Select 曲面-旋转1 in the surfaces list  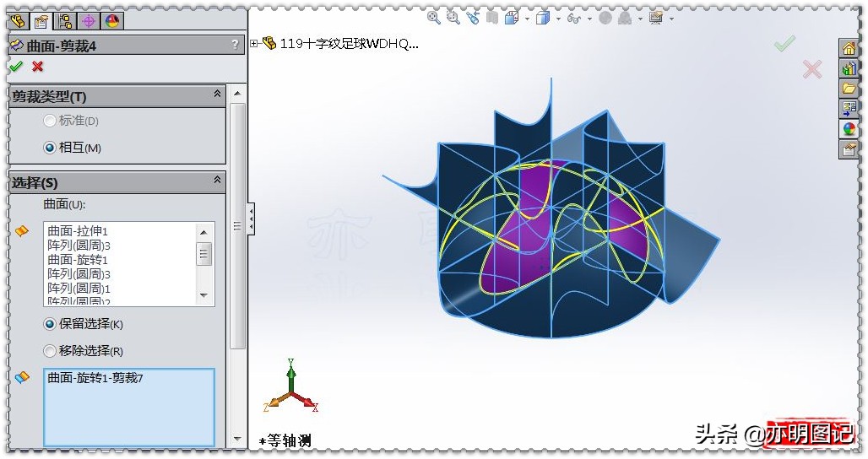coord(78,259)
